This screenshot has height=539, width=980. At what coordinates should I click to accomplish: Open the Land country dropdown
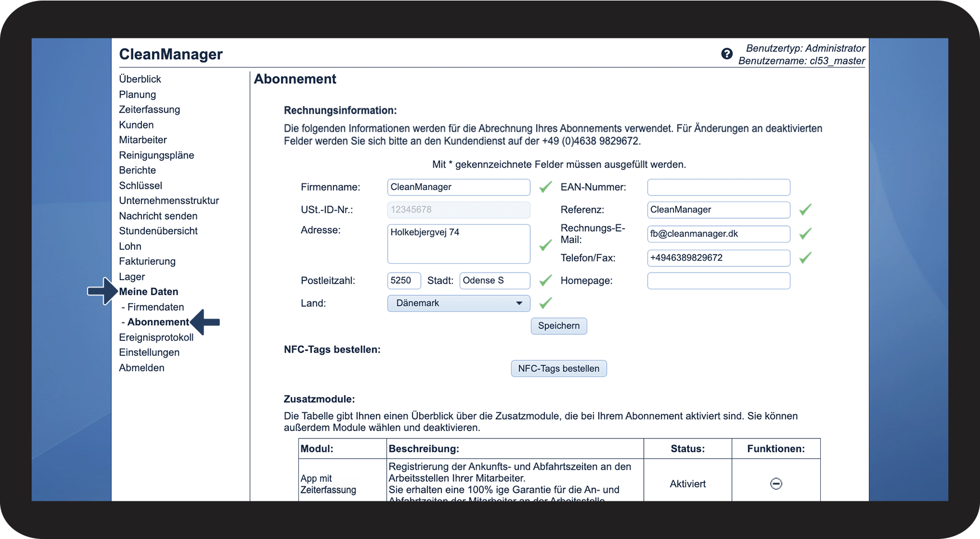coord(458,303)
